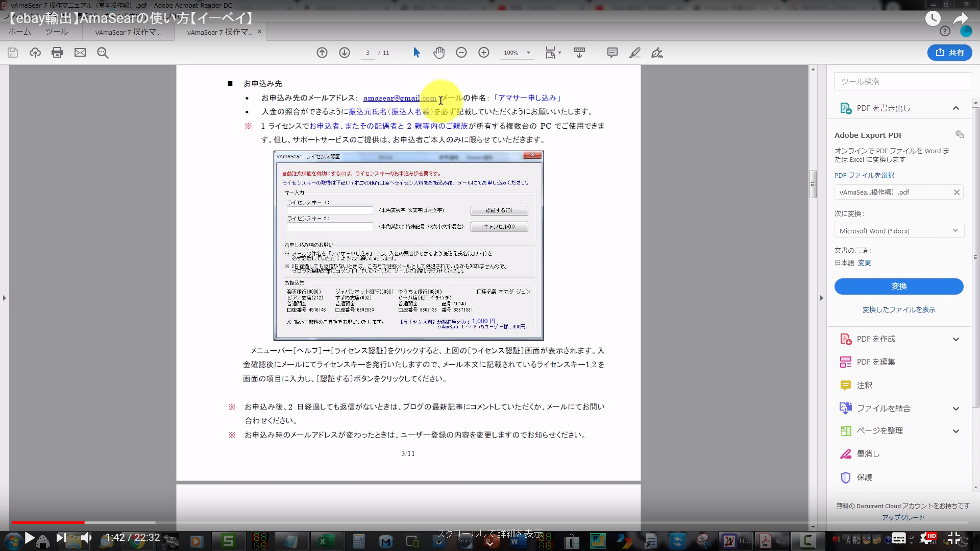Click the アップグレード upgrade link
980x551 pixels.
(903, 517)
